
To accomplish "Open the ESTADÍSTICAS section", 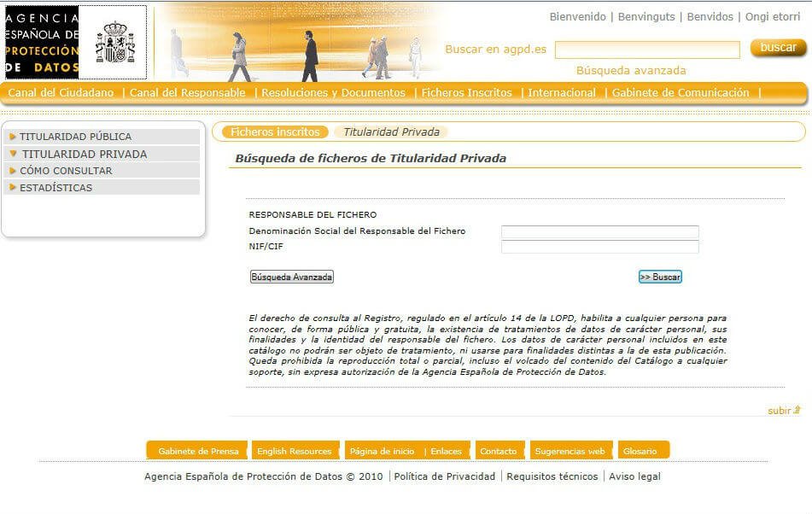I will [56, 188].
